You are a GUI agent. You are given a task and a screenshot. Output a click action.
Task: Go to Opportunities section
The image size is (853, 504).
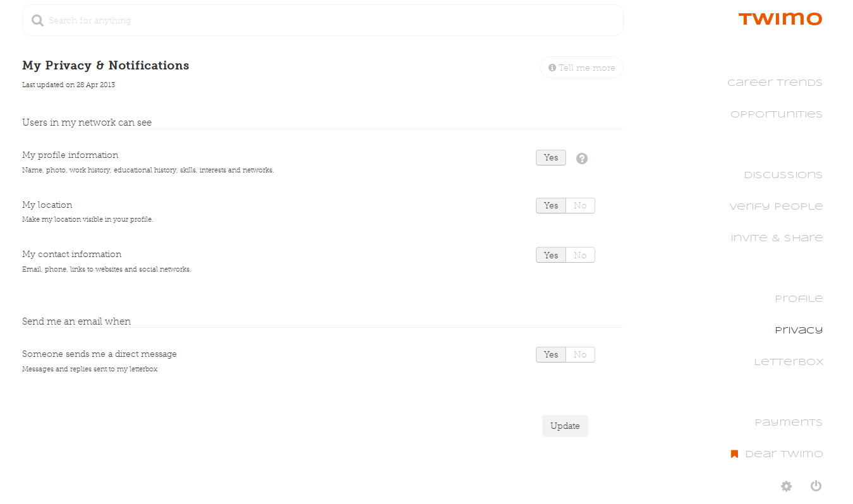tap(776, 114)
